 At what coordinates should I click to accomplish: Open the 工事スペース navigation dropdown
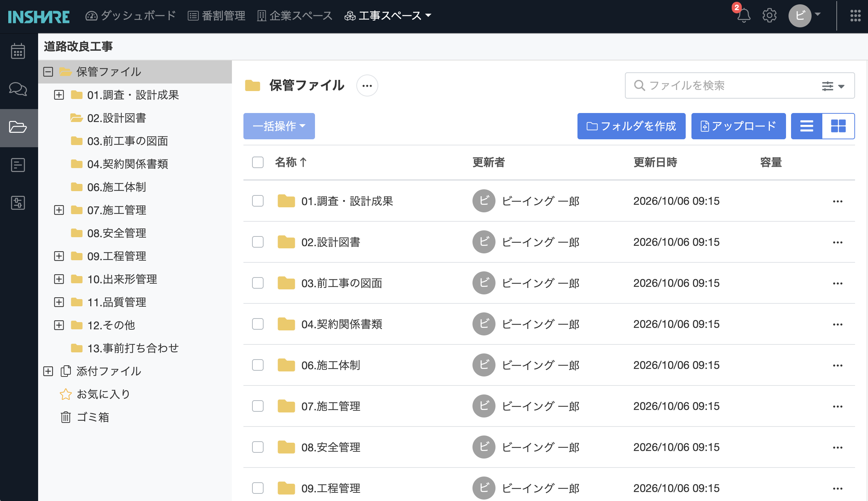(388, 16)
